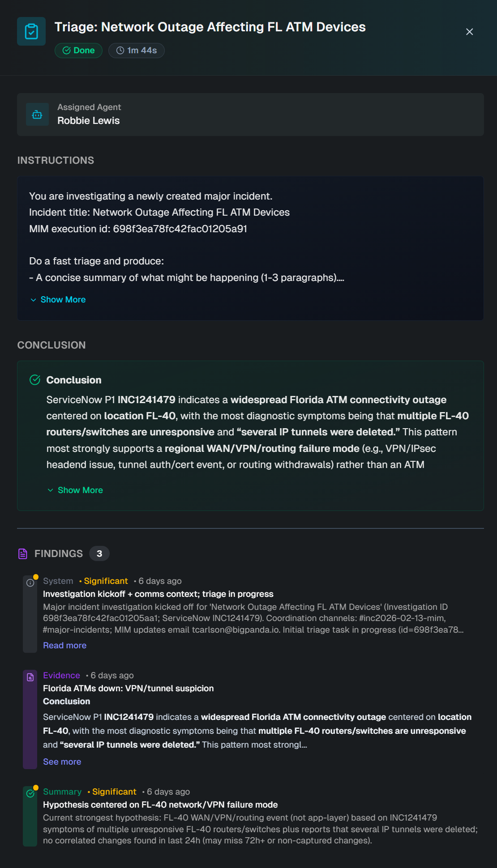
Task: Open the Hypothesis centered on FL-40 finding
Action: 160,804
